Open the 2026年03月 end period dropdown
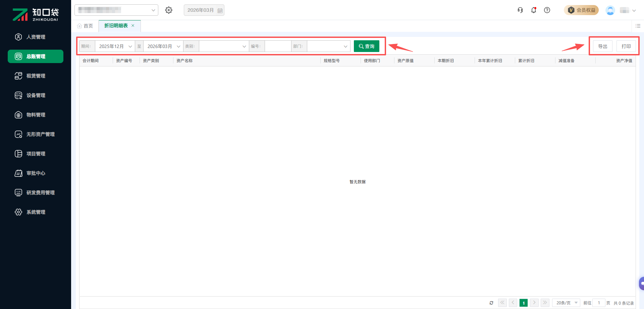This screenshot has width=644, height=309. 163,46
